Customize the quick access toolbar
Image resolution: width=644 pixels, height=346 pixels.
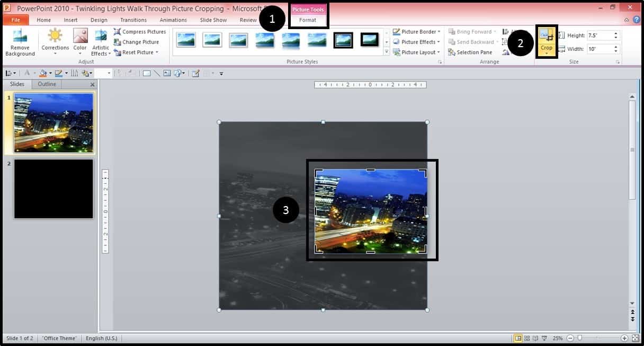click(x=221, y=73)
